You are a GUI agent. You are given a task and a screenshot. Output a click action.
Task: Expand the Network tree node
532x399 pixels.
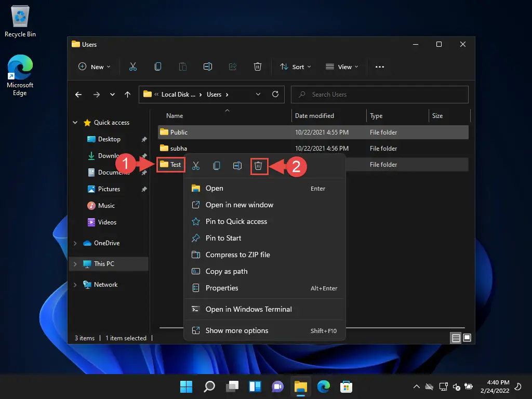[x=75, y=285]
